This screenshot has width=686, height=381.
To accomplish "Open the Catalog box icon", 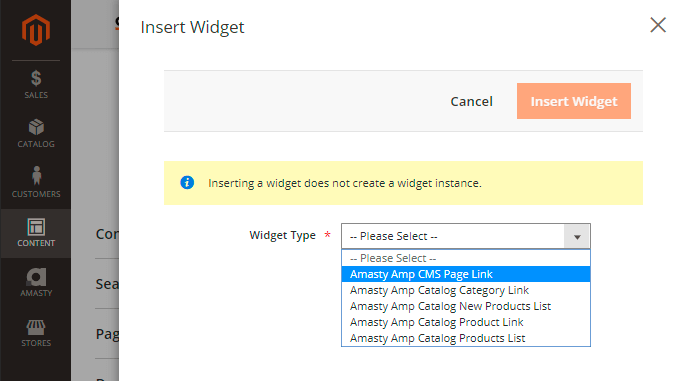I will tap(36, 127).
